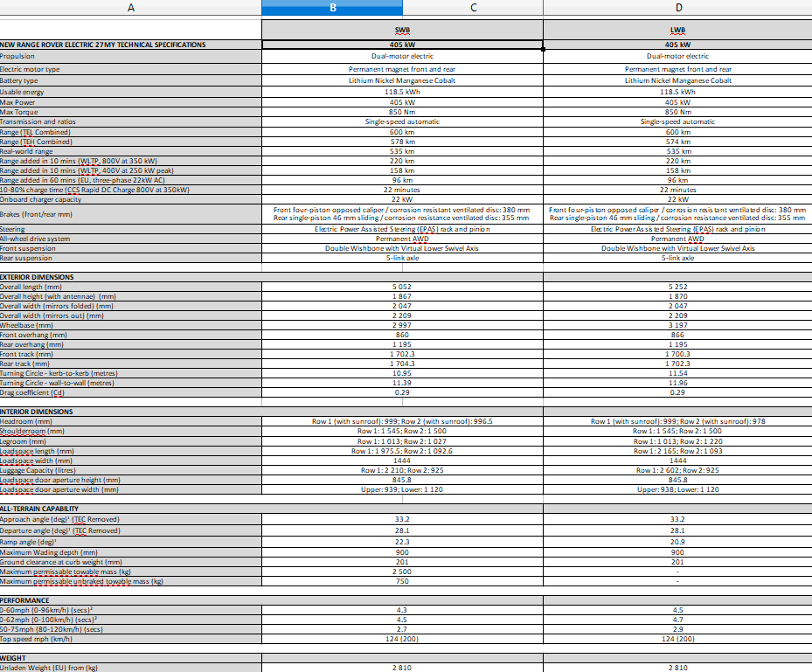The width and height of the screenshot is (812, 672).
Task: Click the Wheelbase (mm) label
Action: pos(130,325)
